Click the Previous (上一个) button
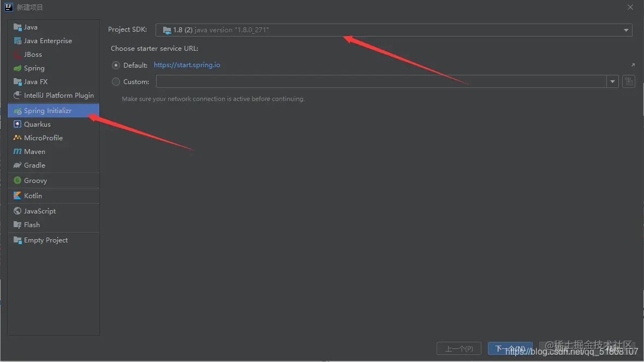The width and height of the screenshot is (644, 362). (459, 348)
